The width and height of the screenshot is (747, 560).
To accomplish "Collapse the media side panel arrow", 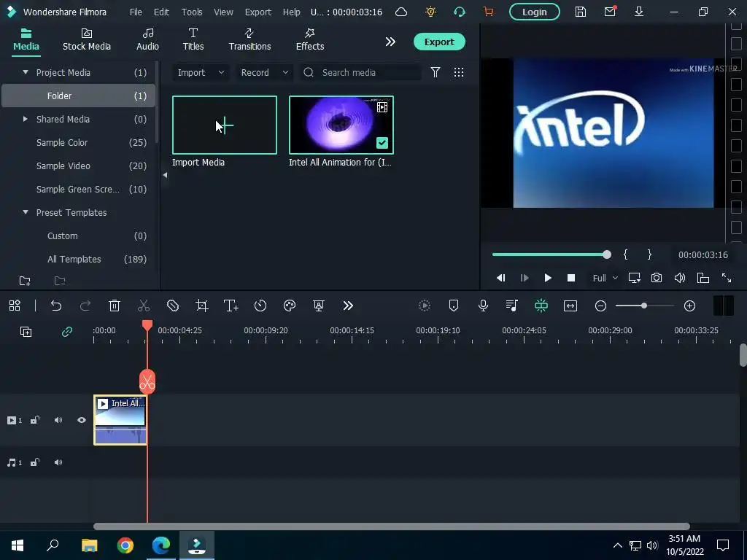I will coord(166,175).
